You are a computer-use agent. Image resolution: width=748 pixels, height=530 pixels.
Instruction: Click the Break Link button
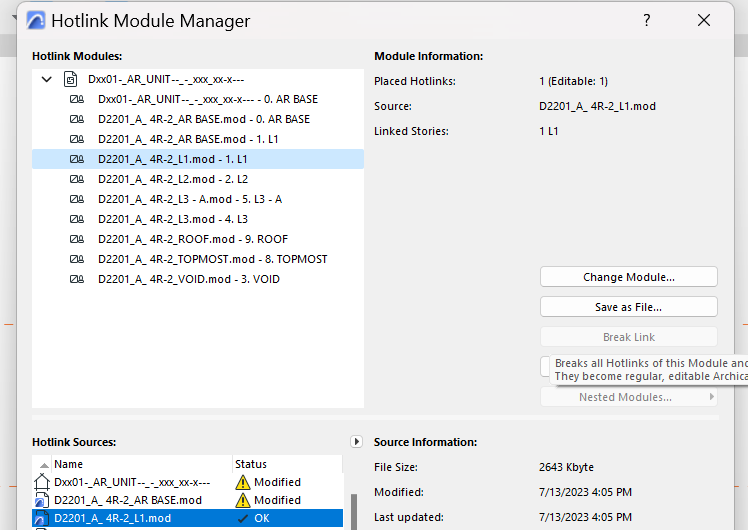click(x=628, y=337)
